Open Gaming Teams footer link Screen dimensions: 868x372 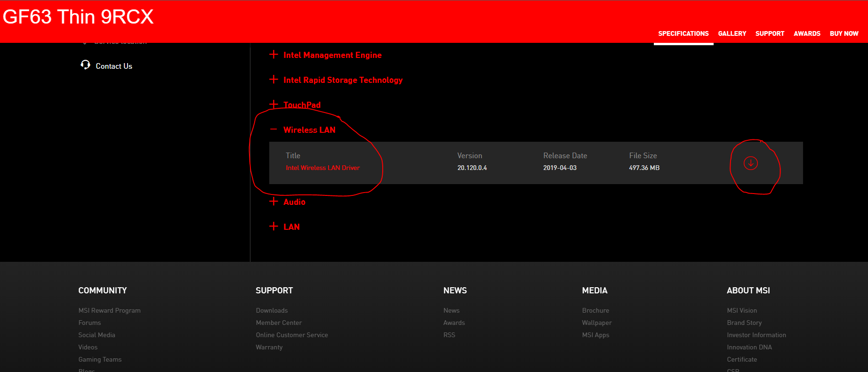100,359
